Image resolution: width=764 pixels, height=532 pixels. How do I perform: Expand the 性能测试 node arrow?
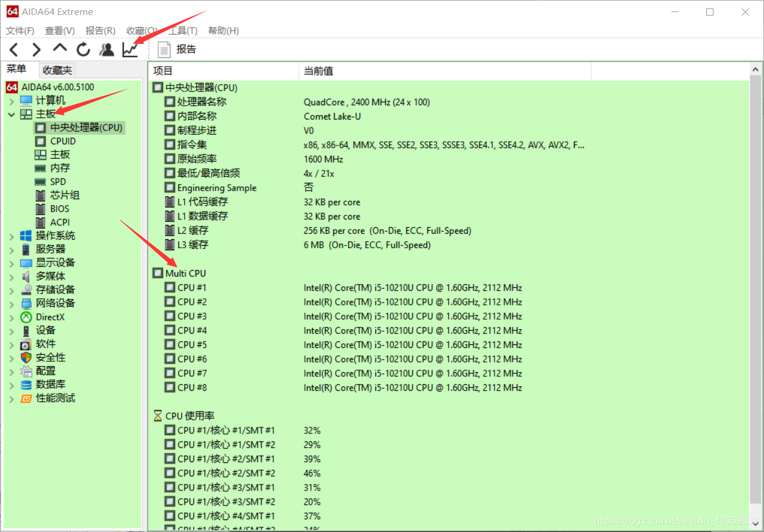pos(11,399)
